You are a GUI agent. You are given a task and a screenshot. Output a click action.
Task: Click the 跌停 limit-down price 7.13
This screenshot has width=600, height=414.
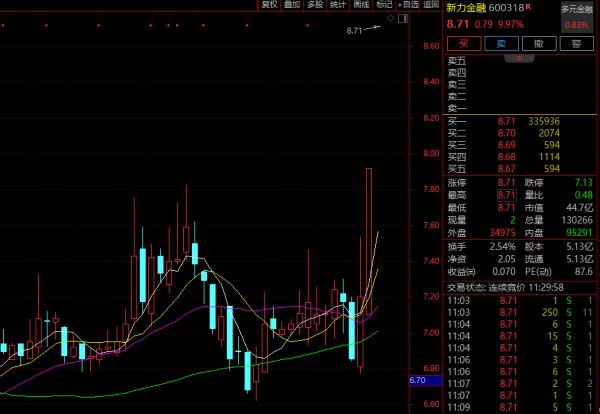click(x=583, y=183)
